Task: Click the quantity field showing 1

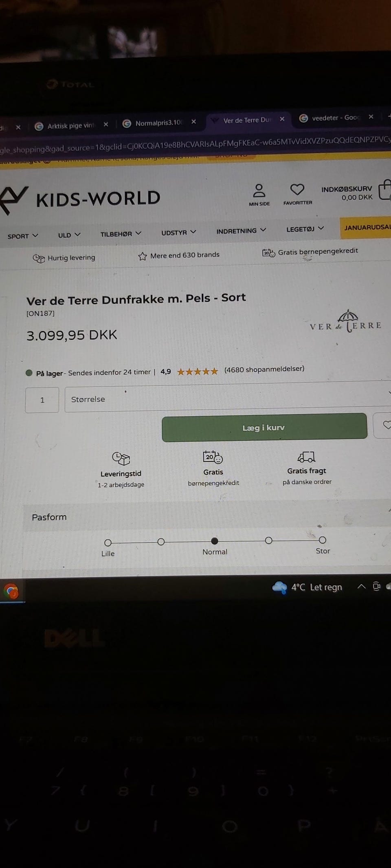Action: [x=42, y=400]
